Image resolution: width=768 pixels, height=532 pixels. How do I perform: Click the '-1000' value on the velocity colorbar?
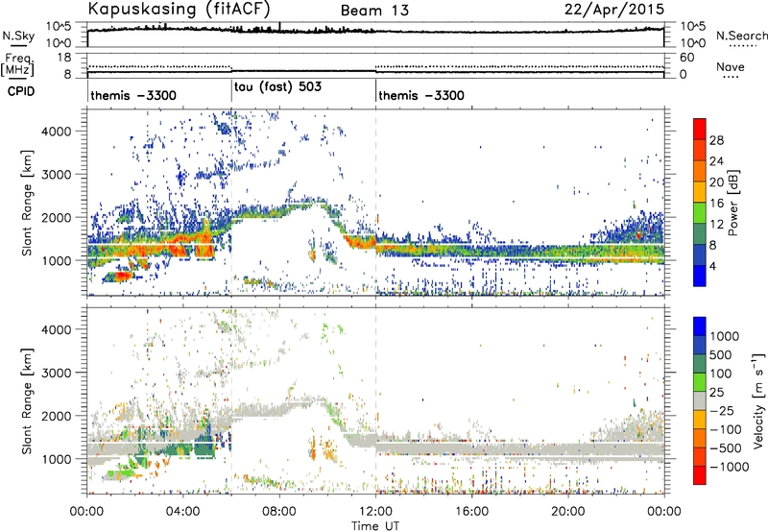pyautogui.click(x=729, y=467)
